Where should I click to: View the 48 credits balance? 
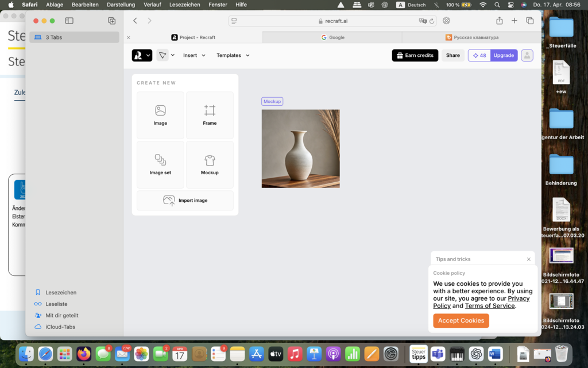point(479,55)
